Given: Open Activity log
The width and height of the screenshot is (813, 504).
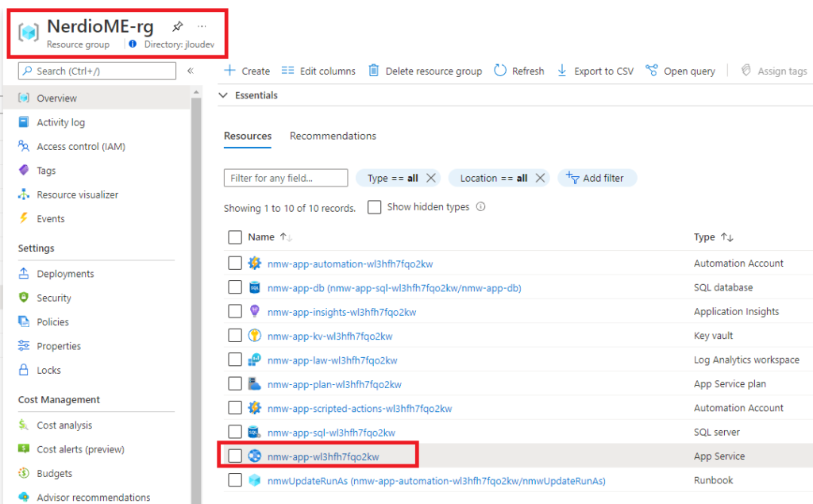Looking at the screenshot, I should tap(60, 122).
